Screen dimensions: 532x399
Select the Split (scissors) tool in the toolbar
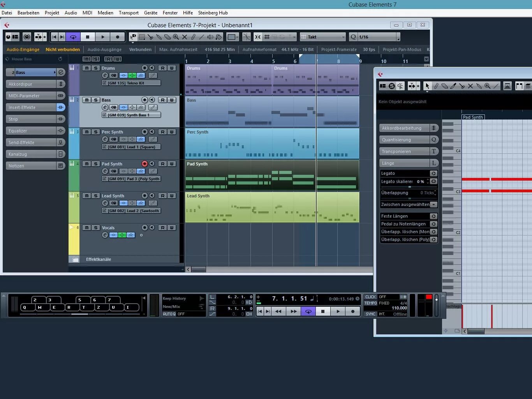(x=151, y=37)
